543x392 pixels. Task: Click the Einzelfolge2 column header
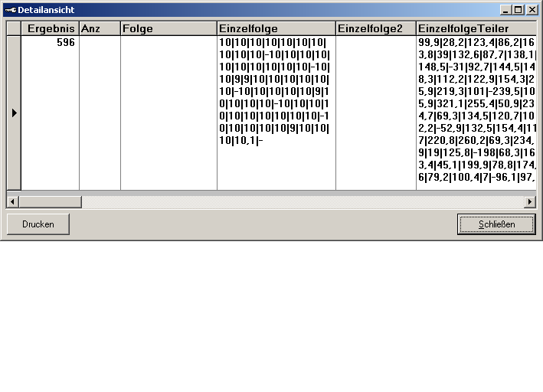(375, 28)
